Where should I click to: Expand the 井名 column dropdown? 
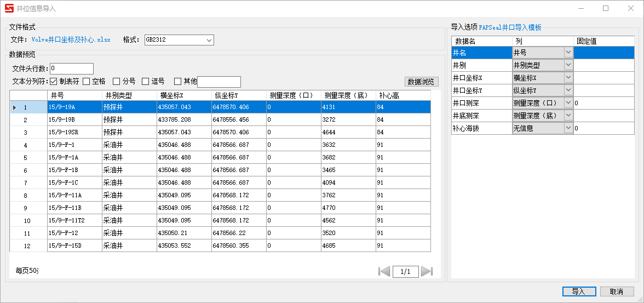click(568, 53)
